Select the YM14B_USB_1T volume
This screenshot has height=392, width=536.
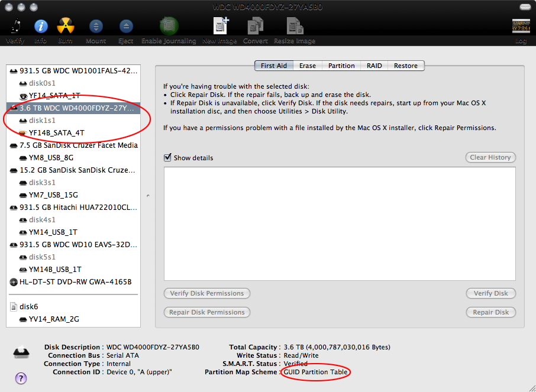click(x=73, y=269)
